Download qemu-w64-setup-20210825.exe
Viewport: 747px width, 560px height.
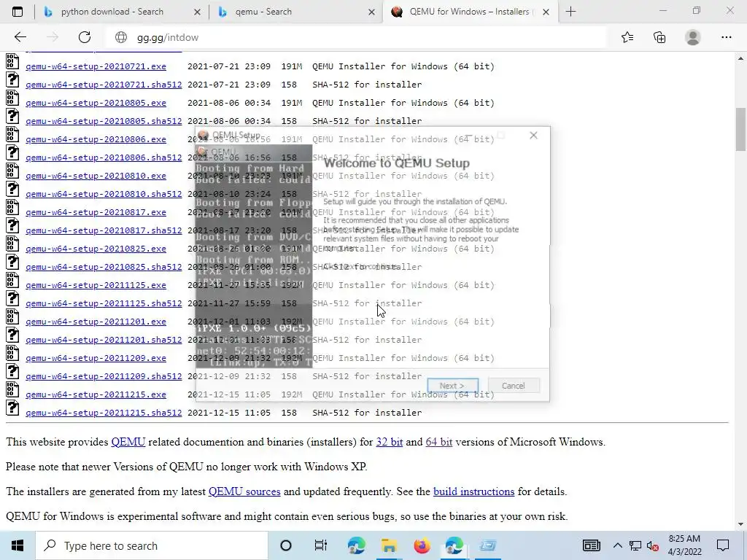pos(96,249)
